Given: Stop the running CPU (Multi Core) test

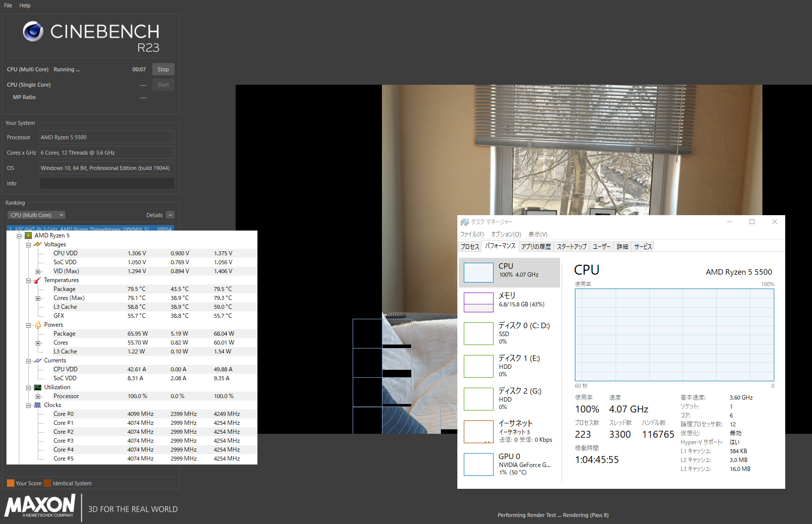Looking at the screenshot, I should [163, 69].
